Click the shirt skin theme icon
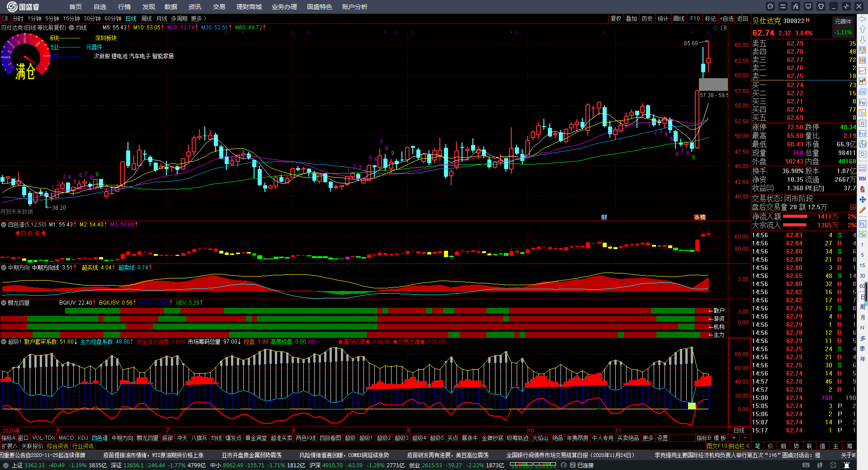Screen dimensions: 868x470 point(821,6)
